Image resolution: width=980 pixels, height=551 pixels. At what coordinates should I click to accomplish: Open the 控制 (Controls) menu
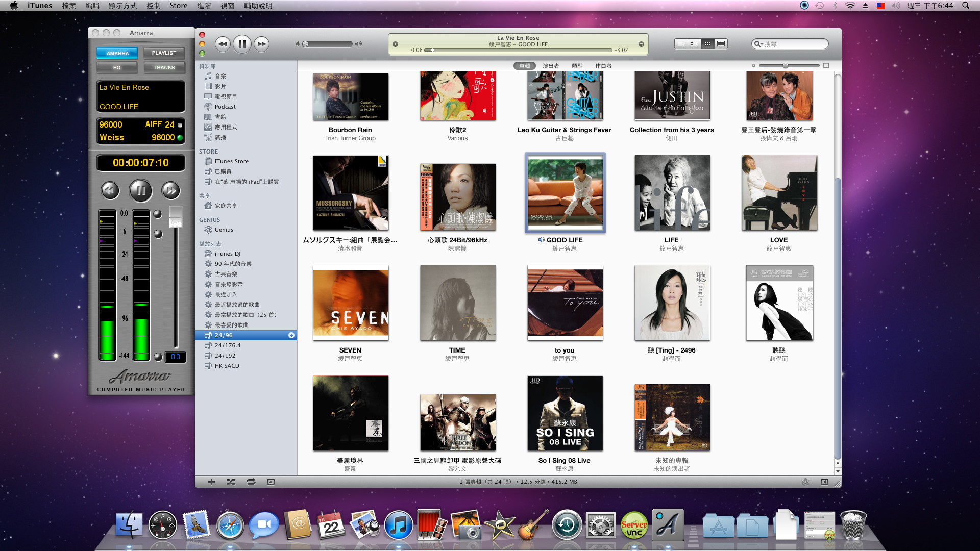coord(153,6)
